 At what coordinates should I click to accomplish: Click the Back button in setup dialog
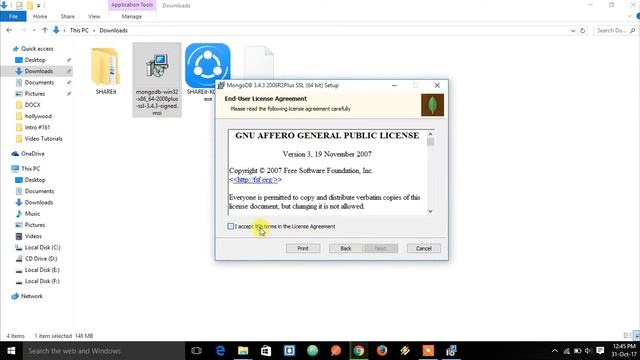pos(346,248)
